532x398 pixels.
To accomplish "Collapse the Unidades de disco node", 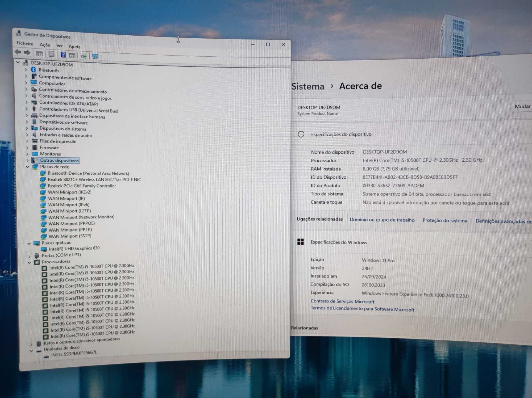I will coord(31,351).
